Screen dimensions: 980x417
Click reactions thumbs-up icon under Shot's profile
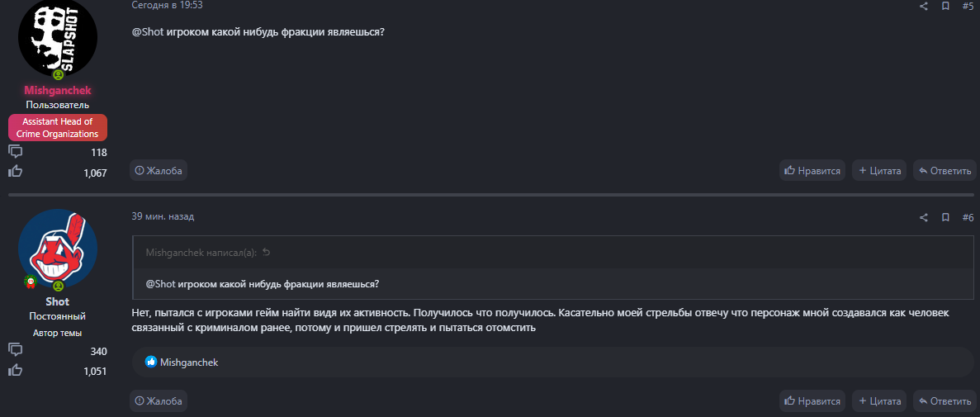pyautogui.click(x=15, y=371)
